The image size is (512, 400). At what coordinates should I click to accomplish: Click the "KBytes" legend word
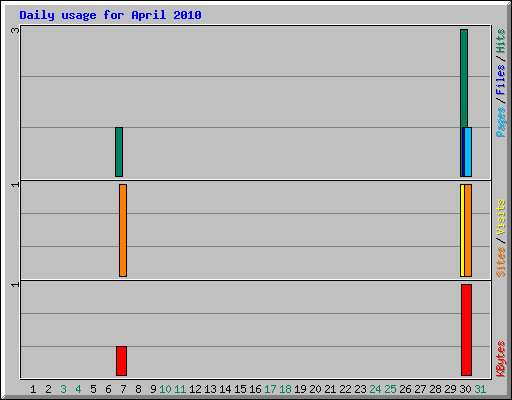click(500, 359)
